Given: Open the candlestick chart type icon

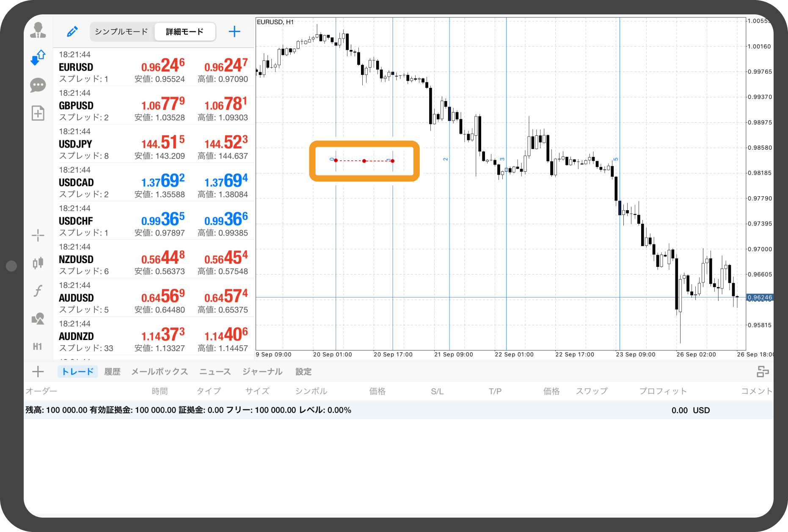Looking at the screenshot, I should pos(38,263).
